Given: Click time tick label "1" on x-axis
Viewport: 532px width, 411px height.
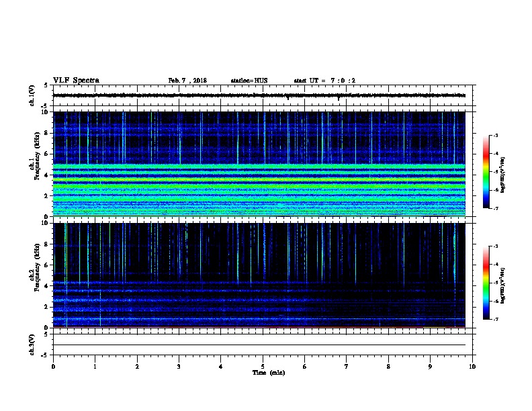Looking at the screenshot, I should point(95,367).
